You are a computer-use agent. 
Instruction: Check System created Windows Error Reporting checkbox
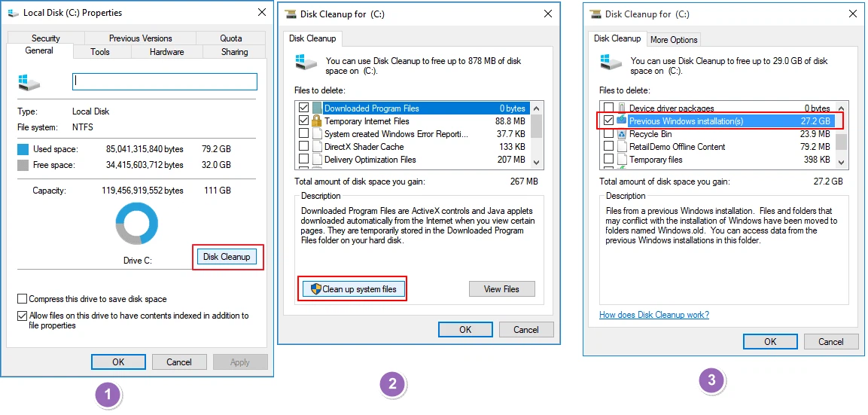304,133
